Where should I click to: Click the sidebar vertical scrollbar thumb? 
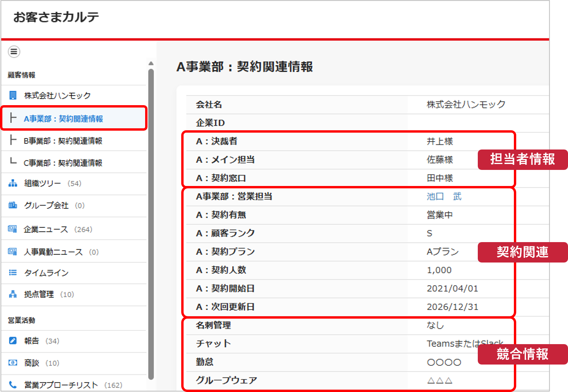coord(151,224)
